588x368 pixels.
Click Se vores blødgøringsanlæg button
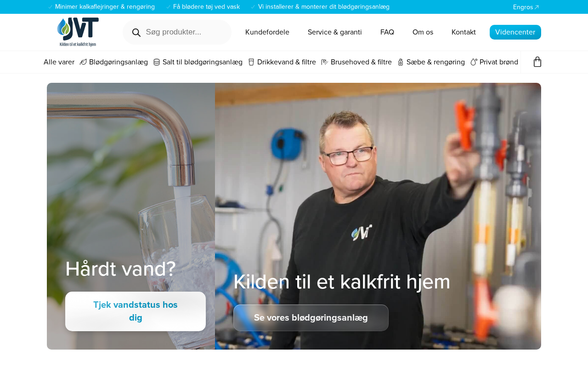311,318
